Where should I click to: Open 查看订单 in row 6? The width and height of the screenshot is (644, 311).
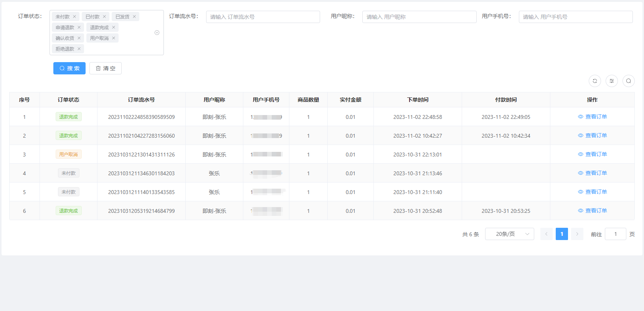[592, 211]
